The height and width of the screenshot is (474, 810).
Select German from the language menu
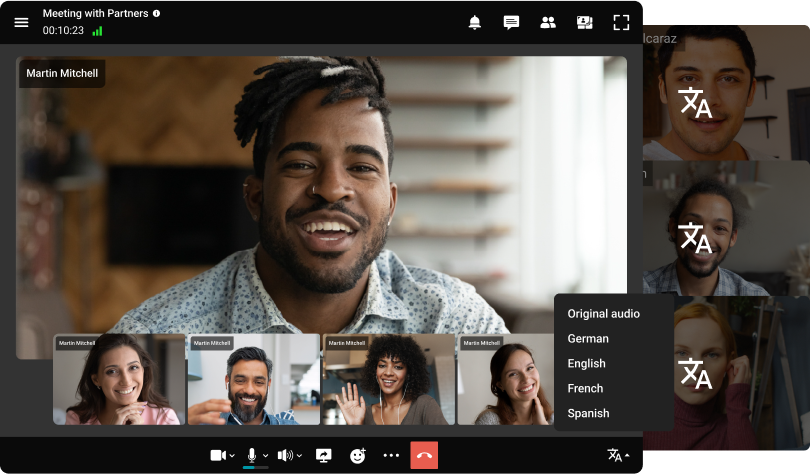588,339
